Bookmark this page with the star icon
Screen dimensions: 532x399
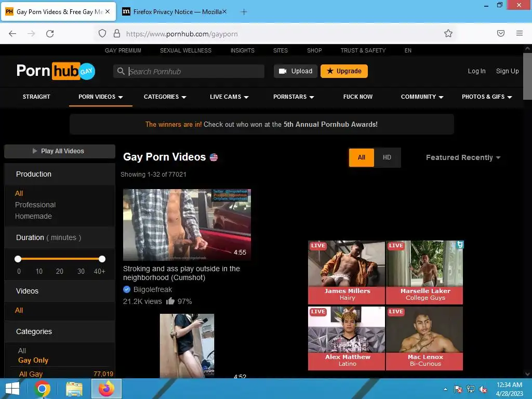click(448, 33)
